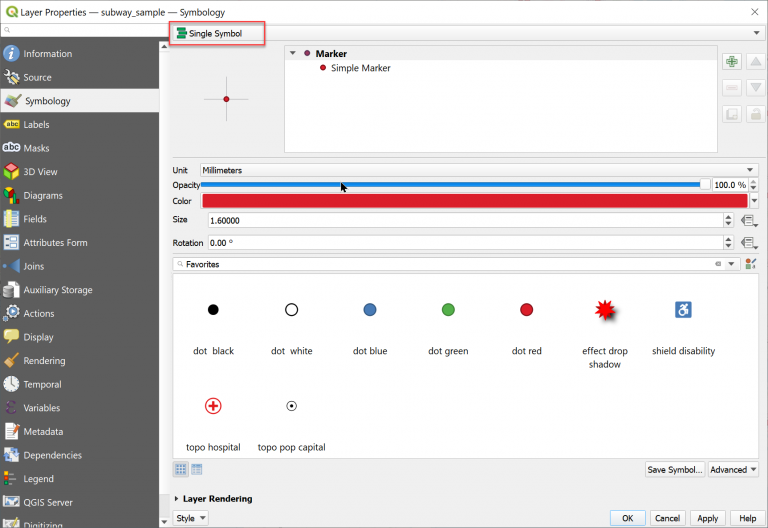Pick the shield disability symbol
The width and height of the screenshot is (768, 528).
point(683,311)
